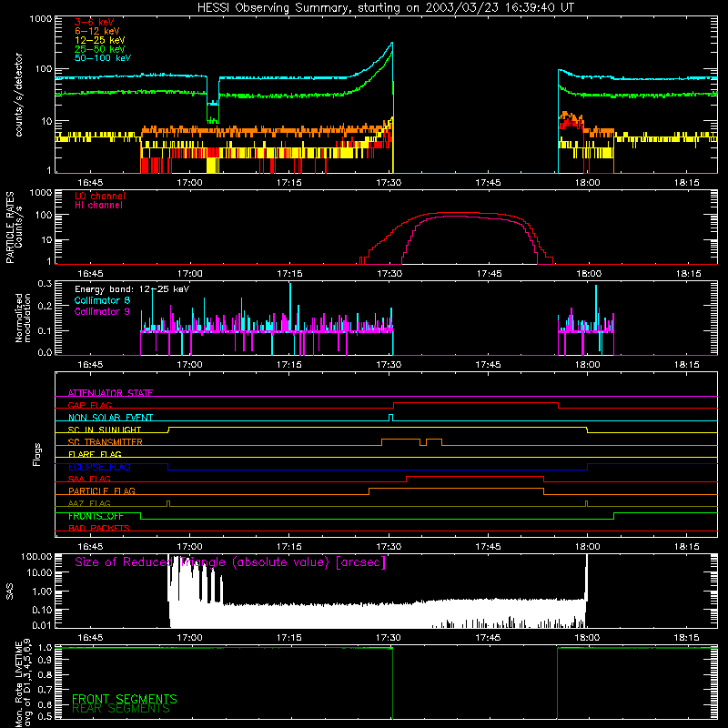Screen dimensions: 728x728
Task: Select the 50-100 keV legend label
Action: pyautogui.click(x=103, y=58)
